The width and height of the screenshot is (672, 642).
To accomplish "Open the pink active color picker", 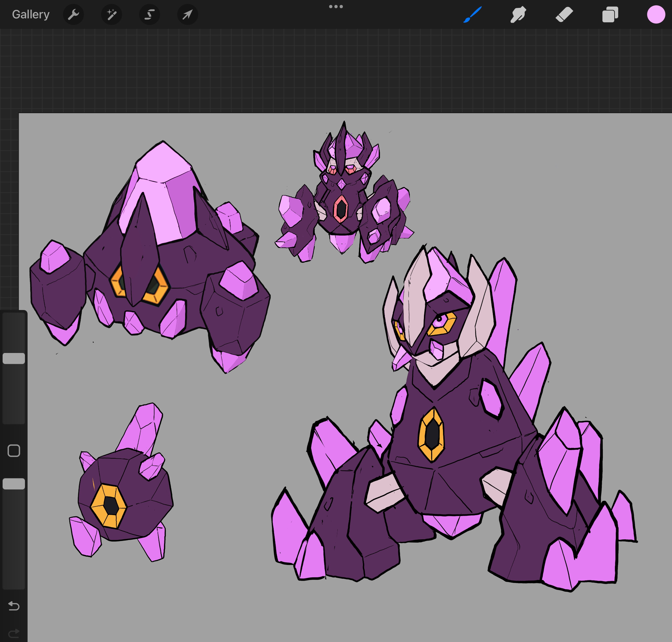I will [x=656, y=15].
